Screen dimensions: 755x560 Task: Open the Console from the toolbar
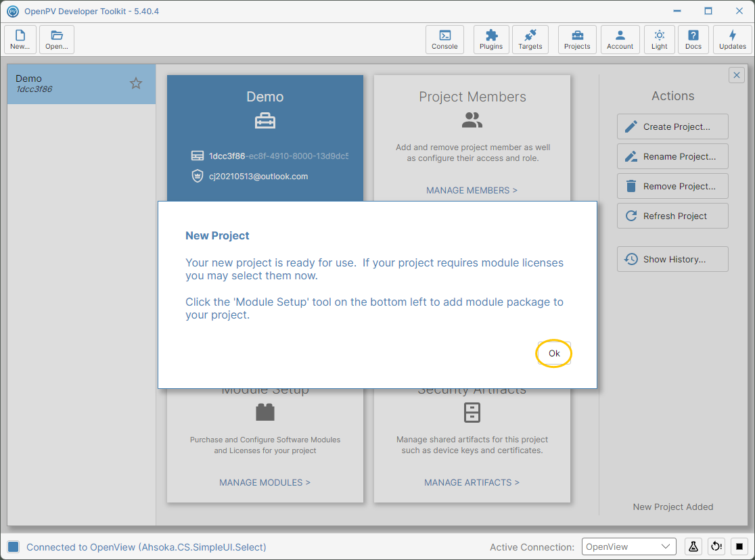click(444, 39)
